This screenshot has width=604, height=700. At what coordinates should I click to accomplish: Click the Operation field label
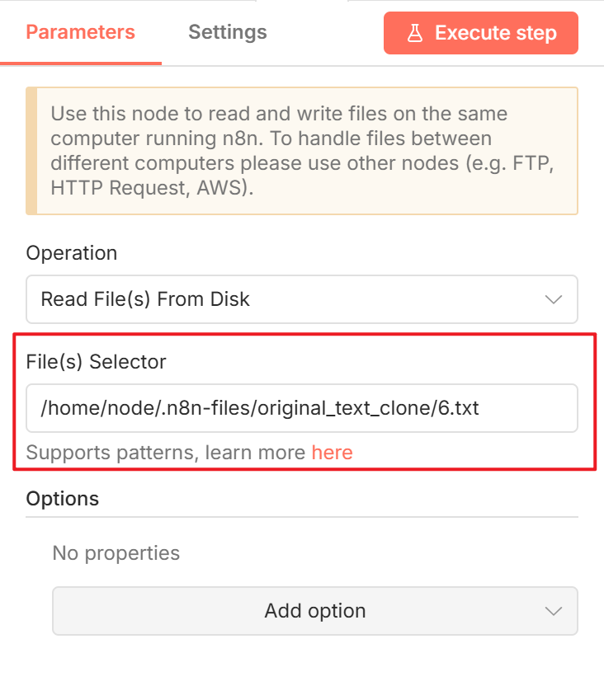71,253
